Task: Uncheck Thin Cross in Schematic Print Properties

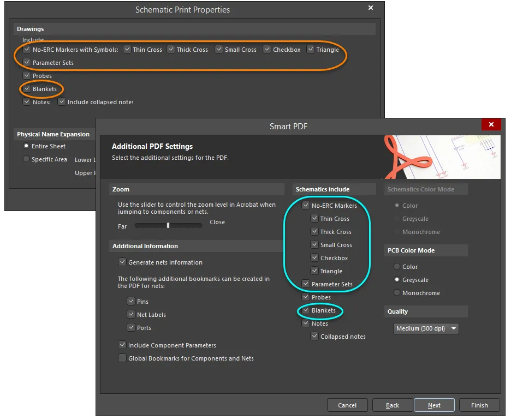Action: pos(127,50)
